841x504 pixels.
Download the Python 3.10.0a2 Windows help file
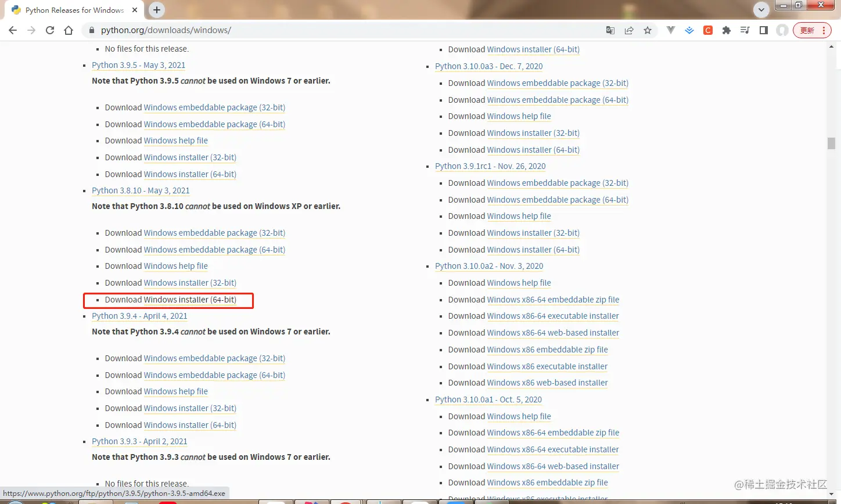pos(519,283)
